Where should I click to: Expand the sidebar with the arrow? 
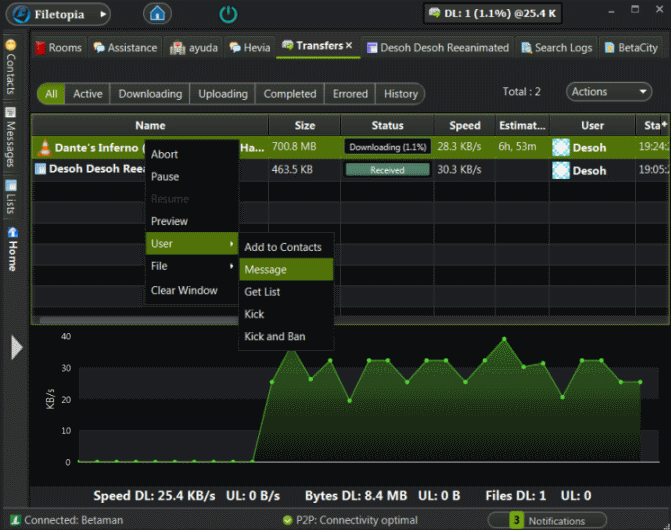tap(16, 347)
